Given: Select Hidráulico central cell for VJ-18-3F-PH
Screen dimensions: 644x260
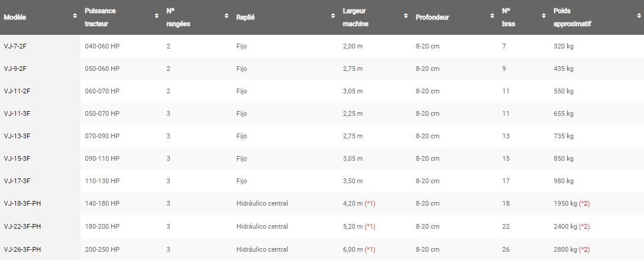Looking at the screenshot, I should coord(262,204).
